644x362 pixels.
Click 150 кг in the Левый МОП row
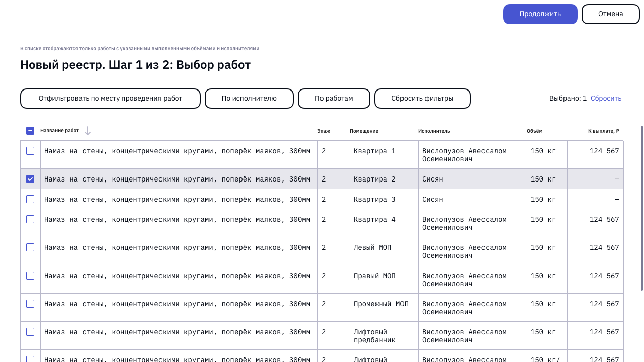coord(543,248)
